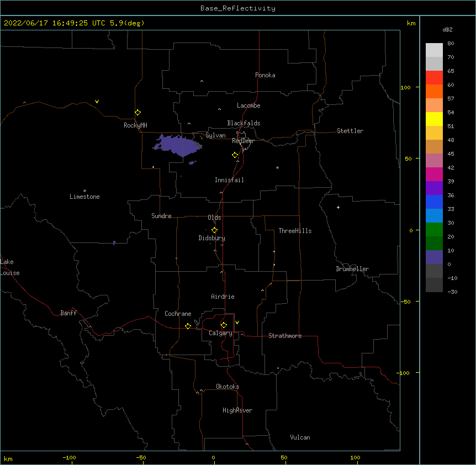Click the Base_Reflectivity title

click(237, 8)
